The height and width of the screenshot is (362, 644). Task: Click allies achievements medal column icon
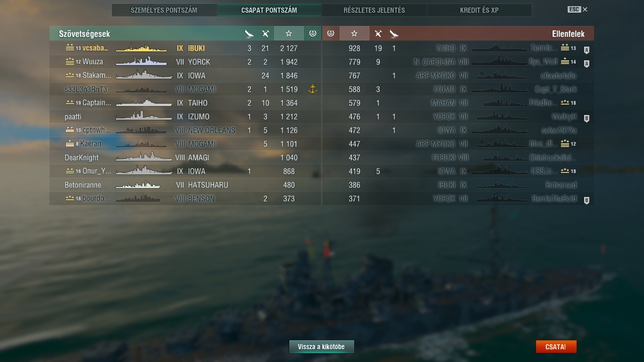pos(312,33)
